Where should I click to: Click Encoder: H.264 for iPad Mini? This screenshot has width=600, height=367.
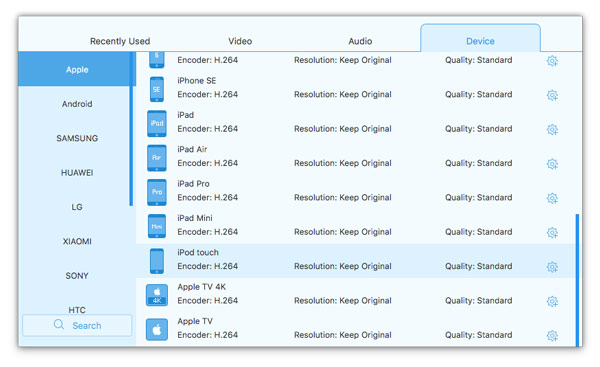[207, 232]
